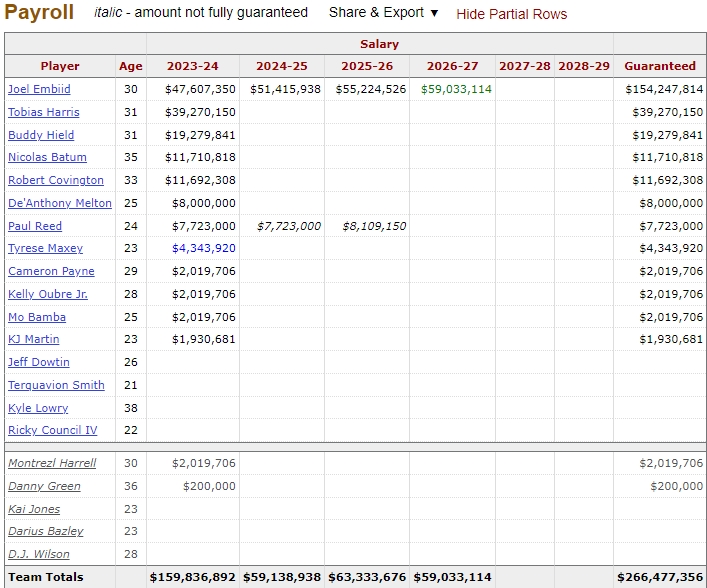
Task: Sort by the 2023-24 salary column
Action: 192,66
